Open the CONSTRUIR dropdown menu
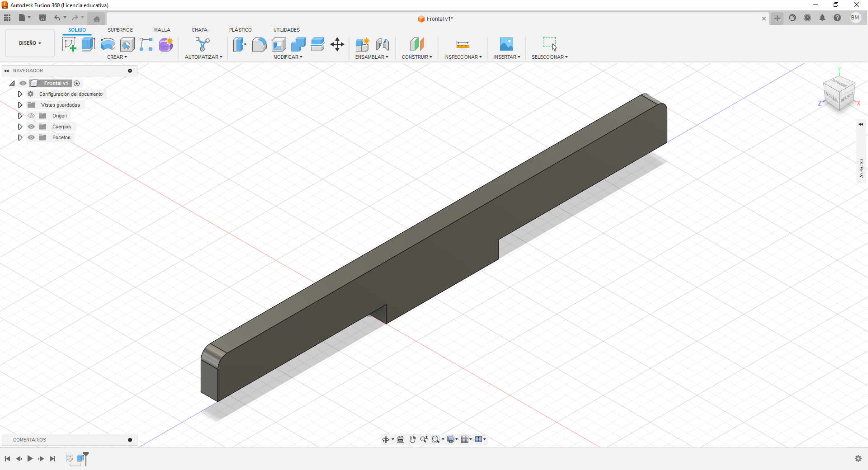This screenshot has height=470, width=868. pyautogui.click(x=417, y=57)
